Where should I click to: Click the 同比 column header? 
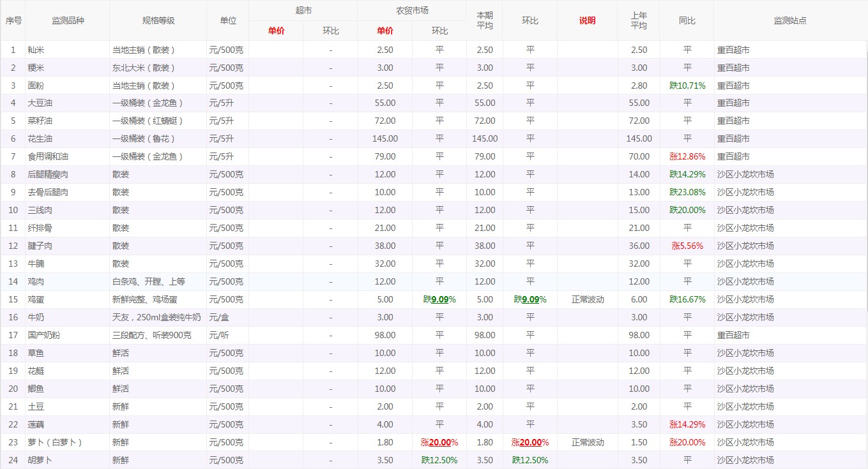click(x=687, y=20)
